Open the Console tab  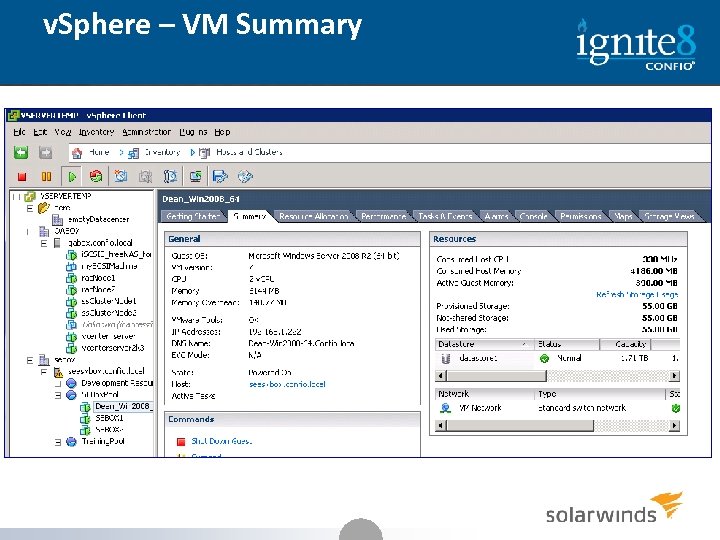point(534,216)
